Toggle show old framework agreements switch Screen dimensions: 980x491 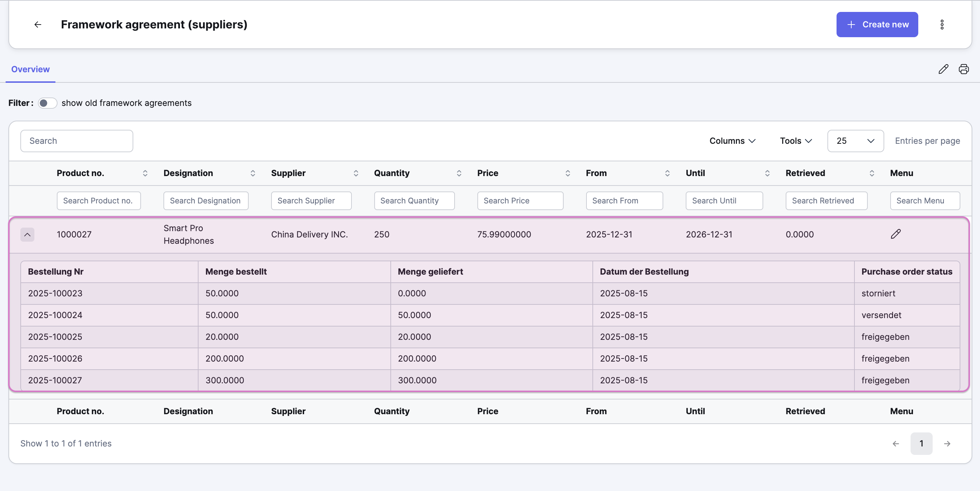coord(48,103)
